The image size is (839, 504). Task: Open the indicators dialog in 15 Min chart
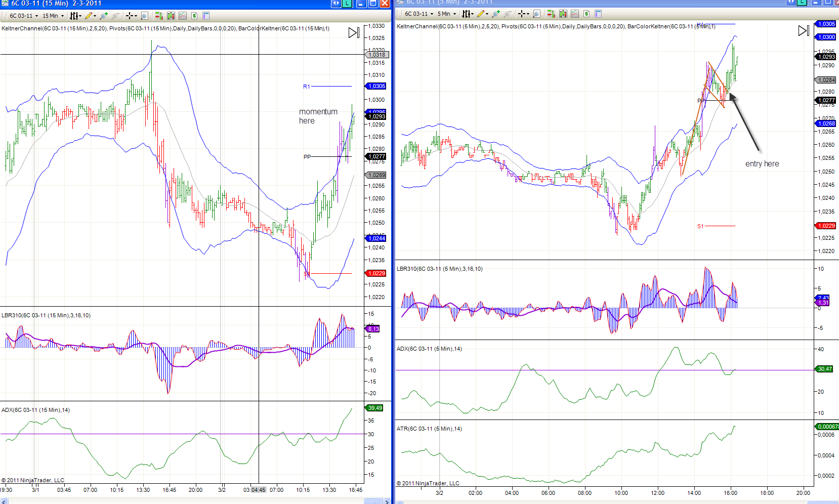coord(183,16)
